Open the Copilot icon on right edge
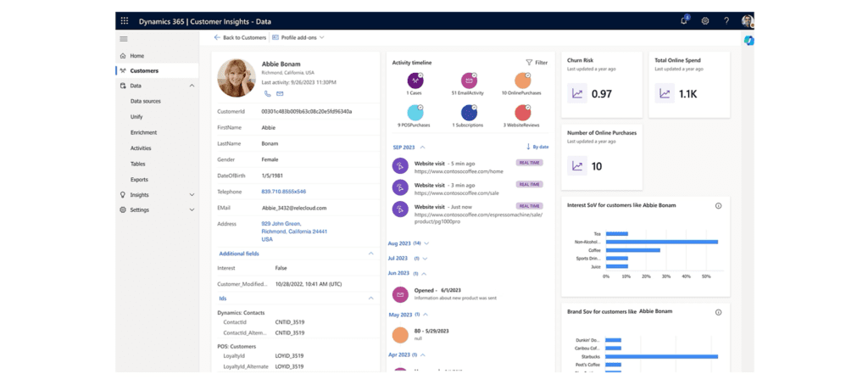Image resolution: width=868 pixels, height=385 pixels. (x=748, y=41)
